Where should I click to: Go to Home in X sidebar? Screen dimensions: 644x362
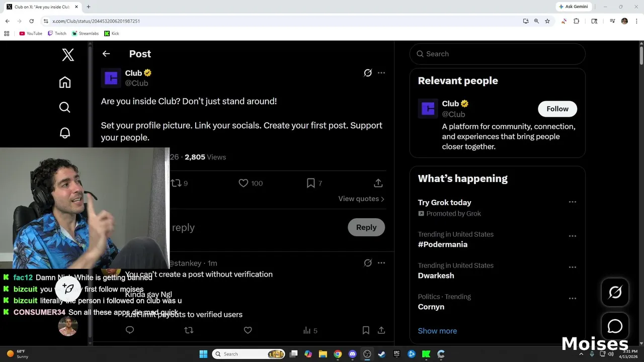tap(65, 82)
